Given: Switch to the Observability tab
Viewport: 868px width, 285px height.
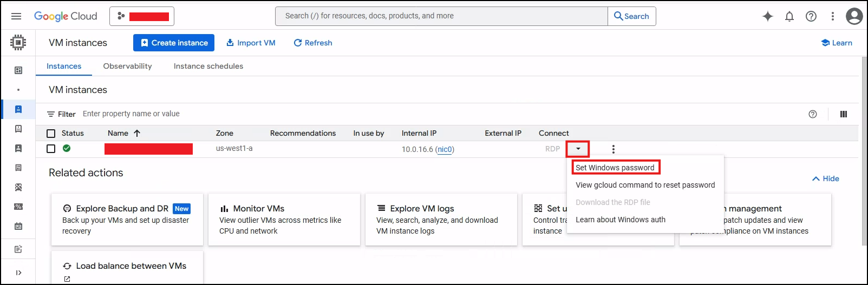Looking at the screenshot, I should 127,66.
